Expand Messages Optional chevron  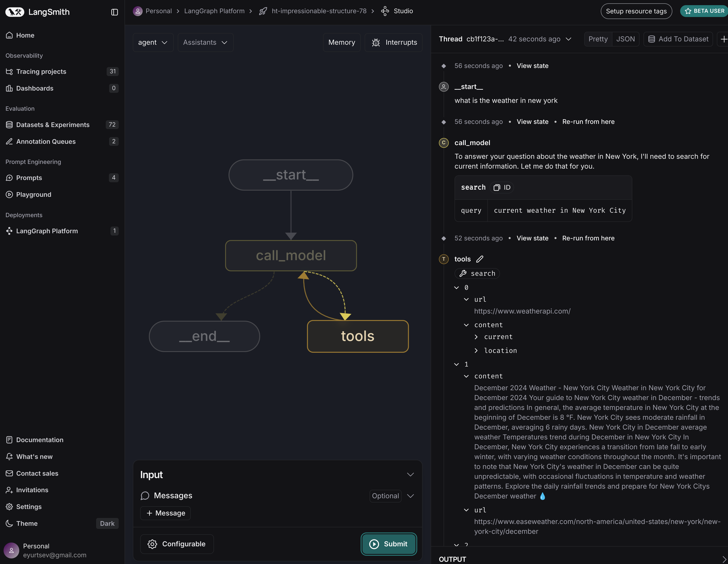(x=410, y=496)
